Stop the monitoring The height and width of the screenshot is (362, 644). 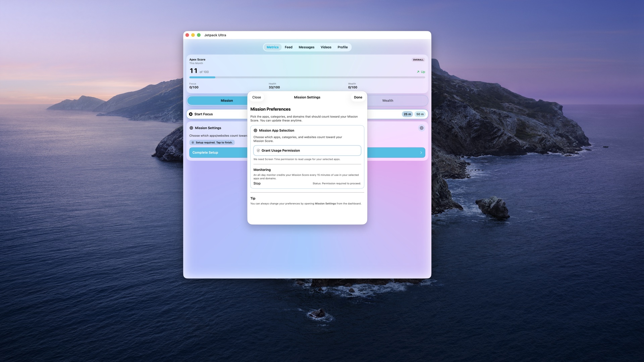pyautogui.click(x=257, y=183)
